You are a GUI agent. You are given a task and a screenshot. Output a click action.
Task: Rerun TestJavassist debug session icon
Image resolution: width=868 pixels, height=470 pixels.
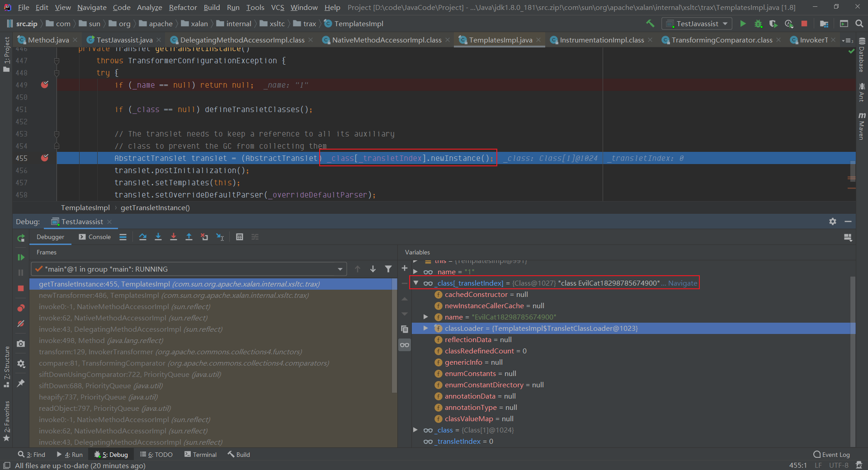[x=21, y=238]
